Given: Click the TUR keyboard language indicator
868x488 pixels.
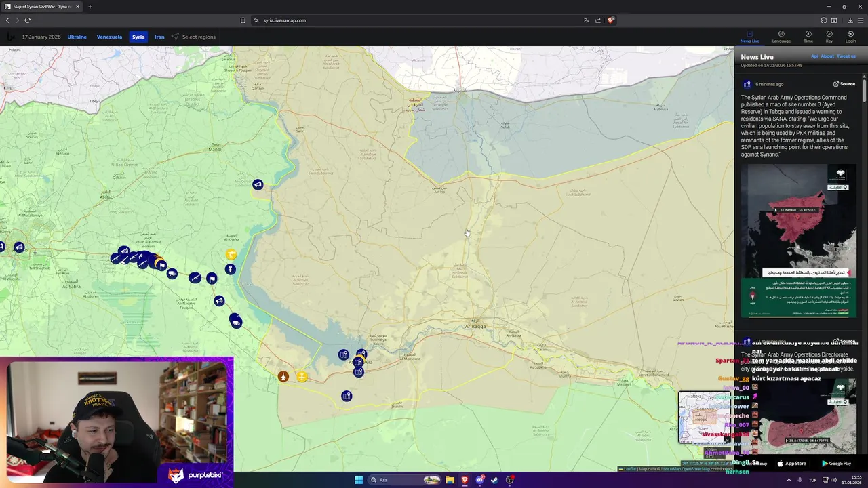Looking at the screenshot, I should pyautogui.click(x=812, y=480).
